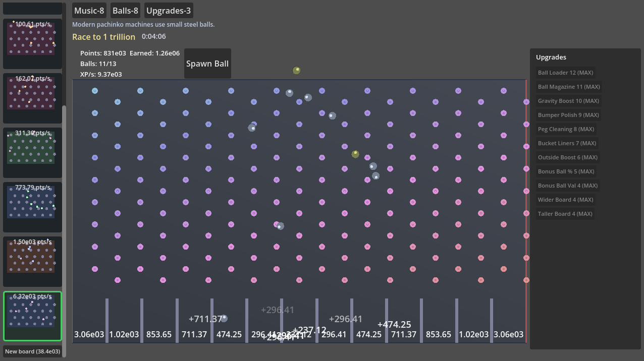Click the Taller Board 4 (MAX) upgrade
The height and width of the screenshot is (361, 644).
[x=565, y=214]
